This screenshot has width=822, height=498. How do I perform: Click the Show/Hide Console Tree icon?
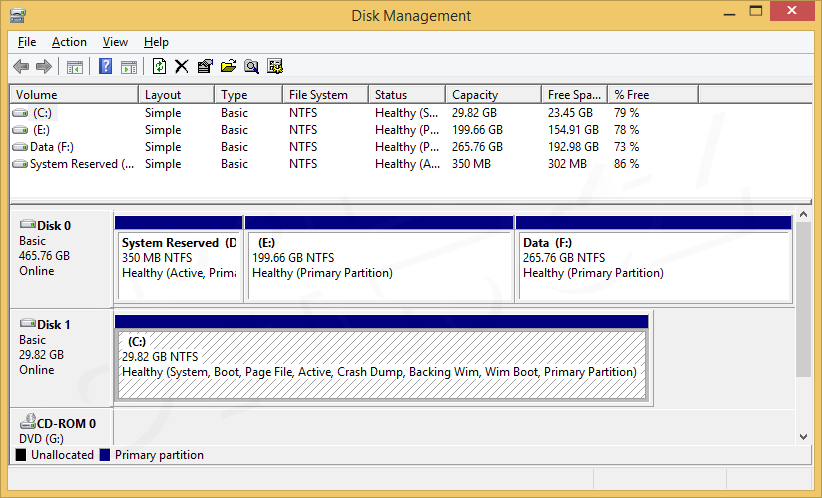tap(74, 67)
